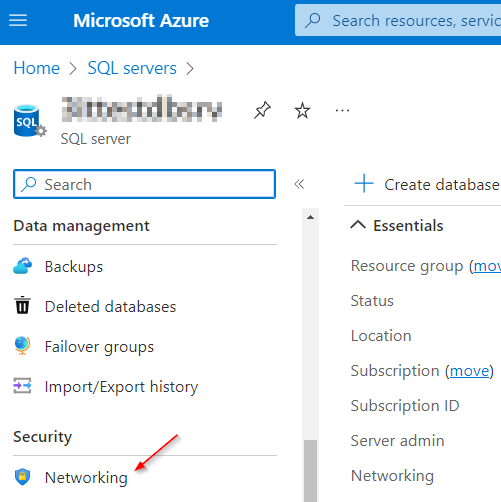Image resolution: width=501 pixels, height=502 pixels.
Task: Click the Data management section header
Action: click(82, 226)
